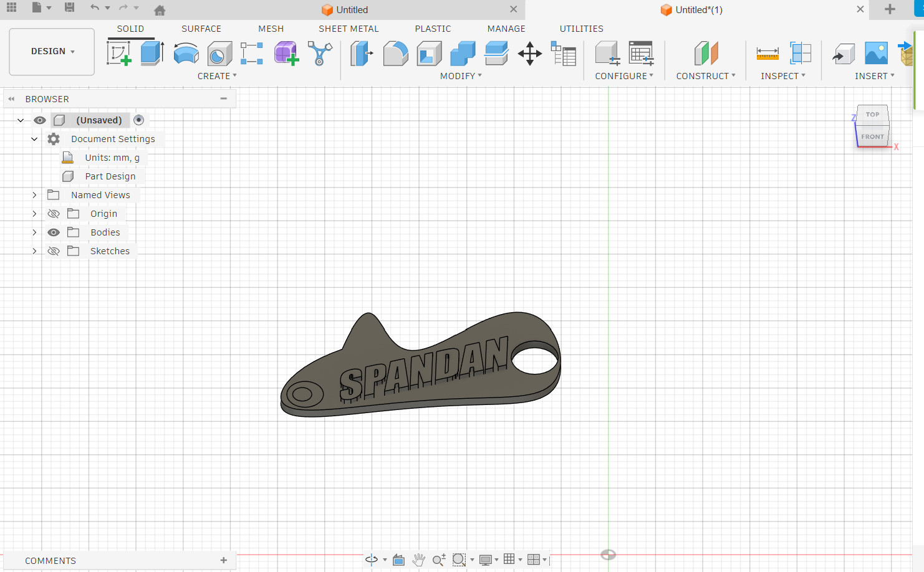This screenshot has width=924, height=572.
Task: Switch to the SURFACE tab
Action: click(201, 29)
